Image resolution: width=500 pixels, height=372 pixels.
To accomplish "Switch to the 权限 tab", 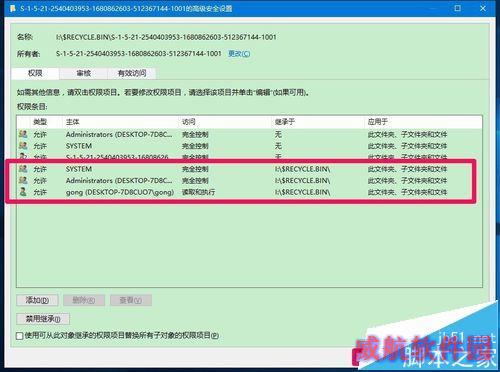I will (x=35, y=73).
